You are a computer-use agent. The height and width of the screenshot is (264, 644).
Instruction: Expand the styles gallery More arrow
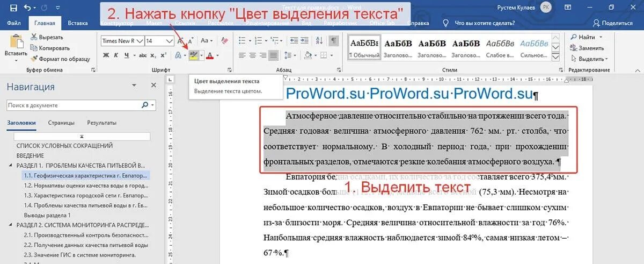(555, 58)
